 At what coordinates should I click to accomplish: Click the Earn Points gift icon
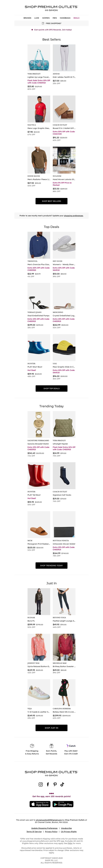pos(51,746)
